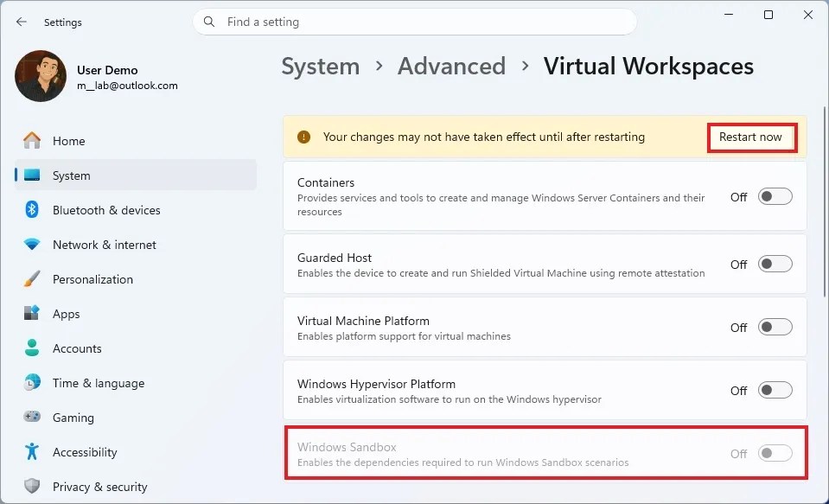
Task: Click the Home house icon
Action: [32, 141]
